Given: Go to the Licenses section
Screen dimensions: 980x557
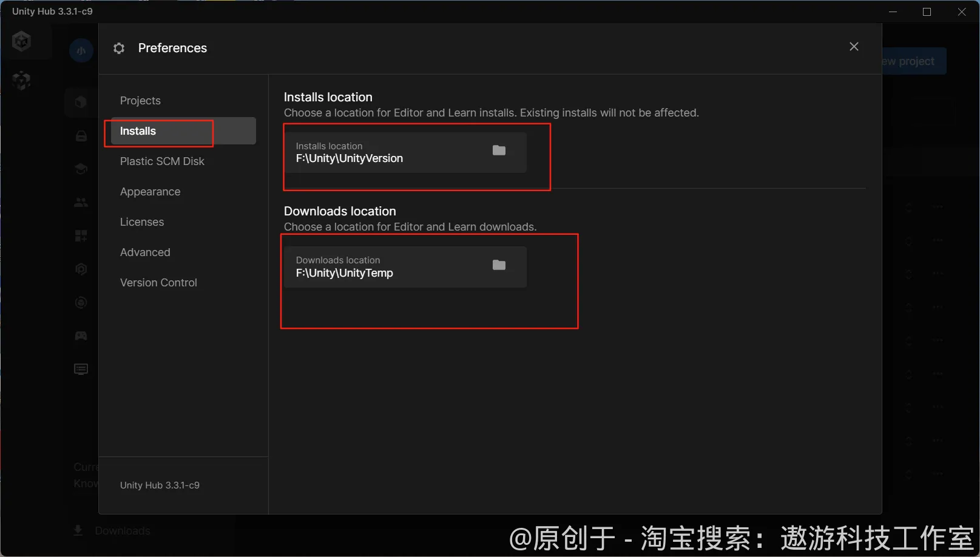Looking at the screenshot, I should pyautogui.click(x=142, y=222).
